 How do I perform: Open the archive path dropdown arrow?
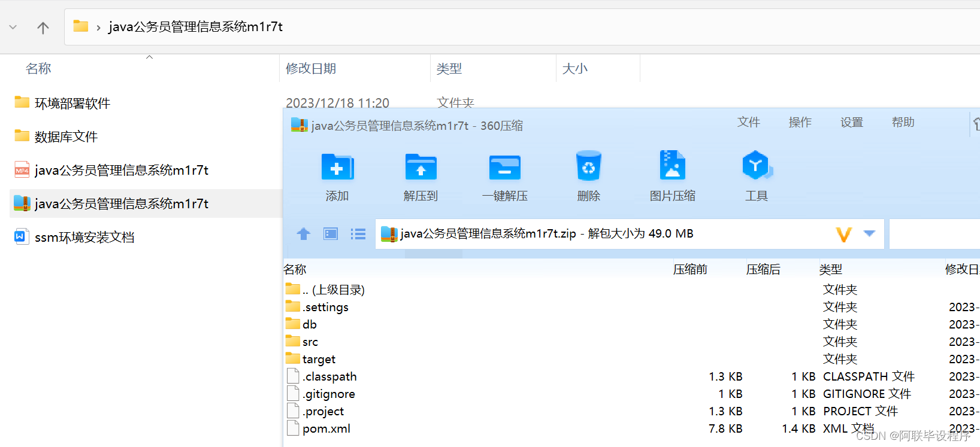(x=870, y=233)
